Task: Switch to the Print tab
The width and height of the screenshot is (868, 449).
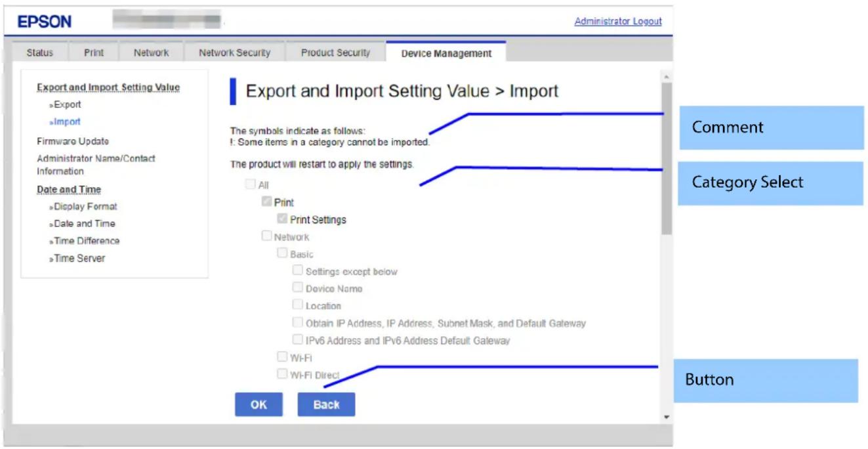Action: tap(94, 53)
